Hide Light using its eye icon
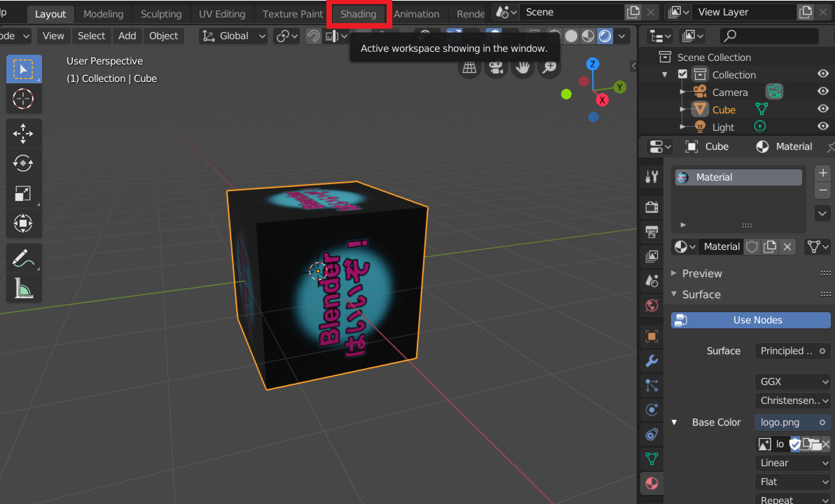Viewport: 835px width, 504px height. 823,127
